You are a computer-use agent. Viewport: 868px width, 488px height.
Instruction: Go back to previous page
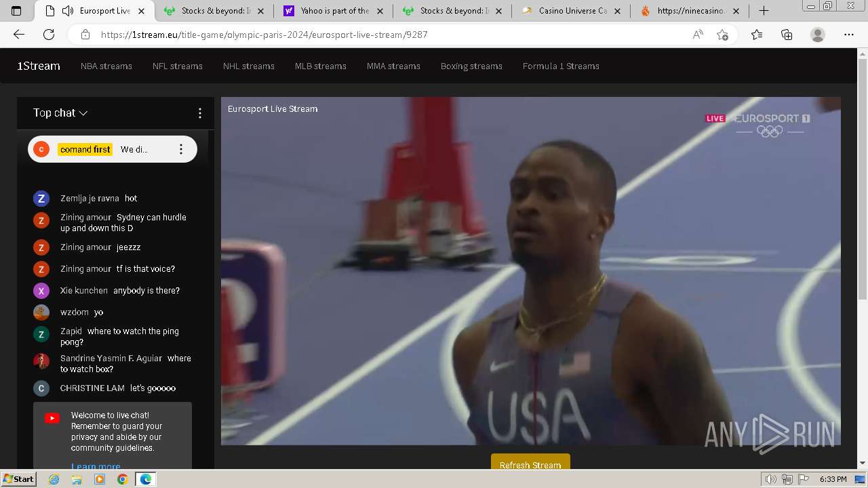[x=19, y=35]
